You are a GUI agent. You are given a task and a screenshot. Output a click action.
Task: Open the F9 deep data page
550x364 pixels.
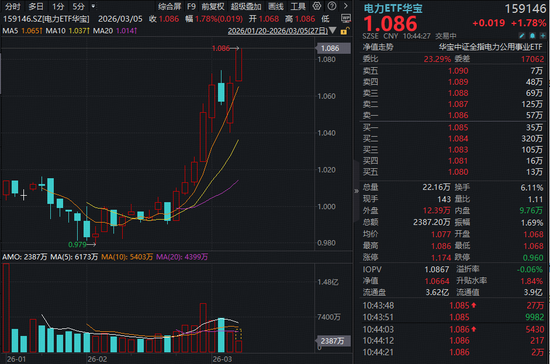point(191,6)
